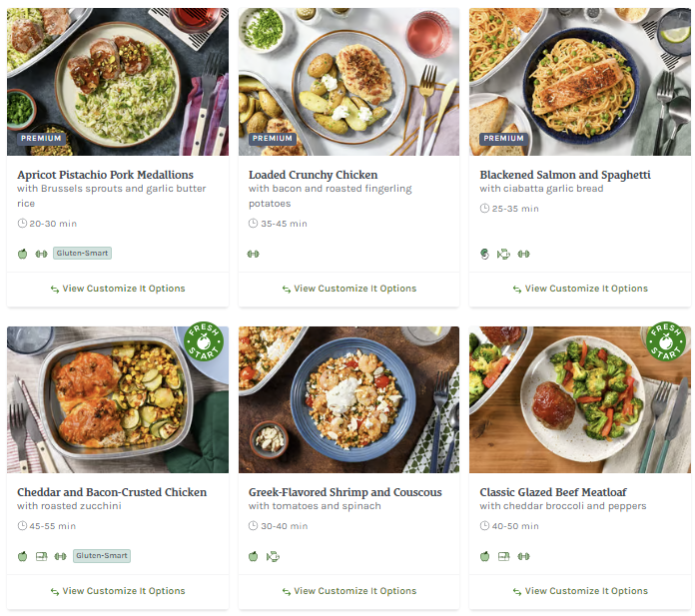Click the dumbbell protein icon on Loaded Crunchy Chicken
695x616 pixels.
(254, 254)
